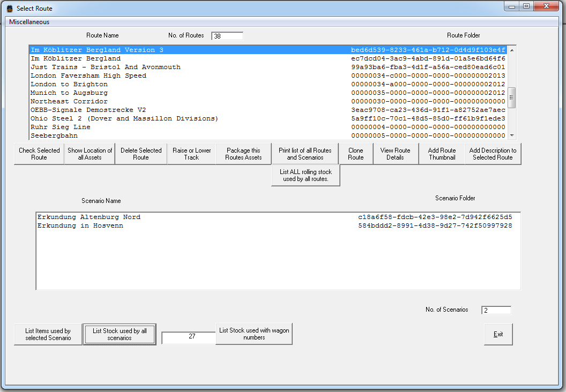Add Description to Selected Route
The image size is (566, 392).
click(x=493, y=154)
